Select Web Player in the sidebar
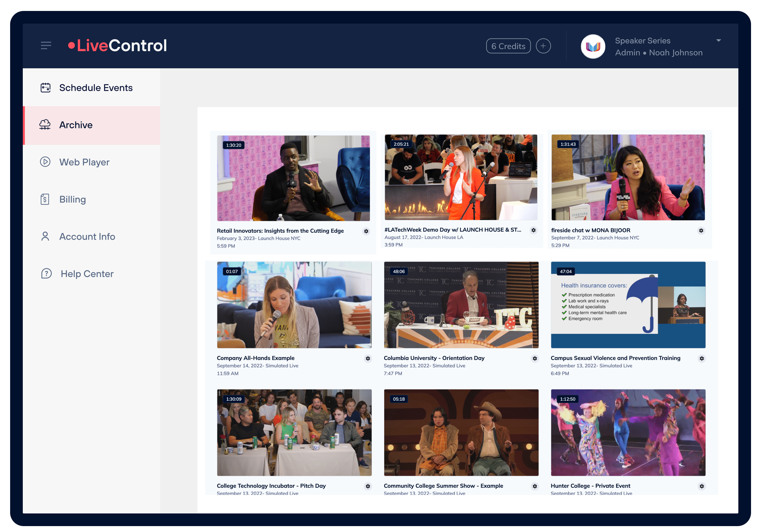762x532 pixels. tap(84, 162)
